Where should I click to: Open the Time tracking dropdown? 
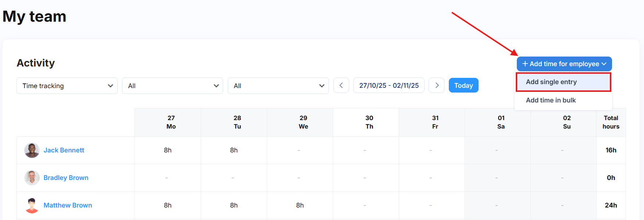[67, 86]
